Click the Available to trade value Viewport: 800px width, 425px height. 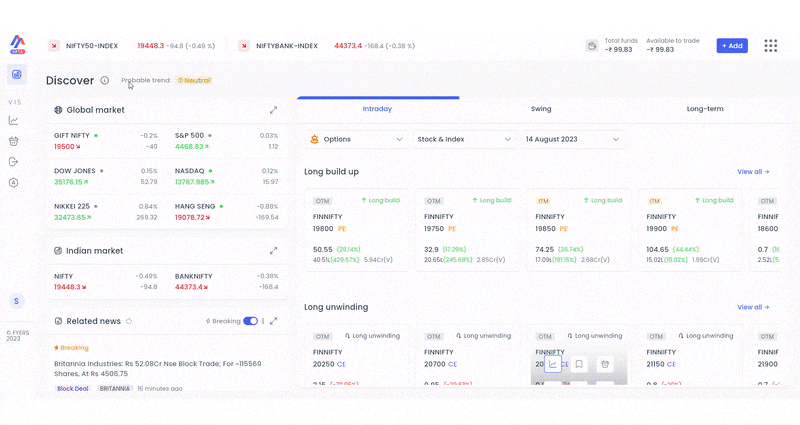660,49
